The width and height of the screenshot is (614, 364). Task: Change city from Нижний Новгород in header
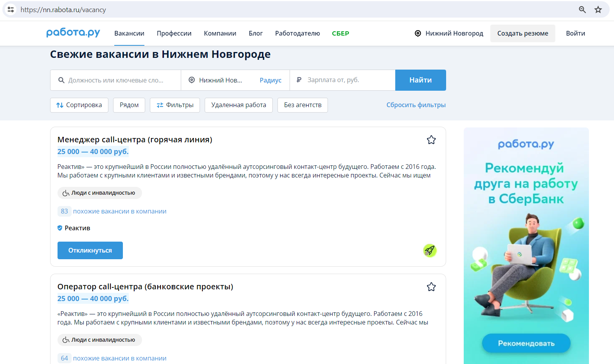coord(454,34)
